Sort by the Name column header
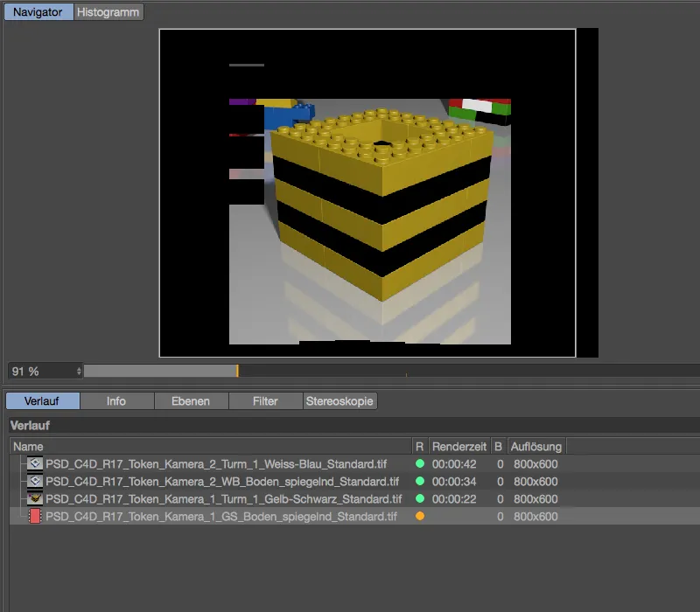This screenshot has height=612, width=700. (x=211, y=447)
